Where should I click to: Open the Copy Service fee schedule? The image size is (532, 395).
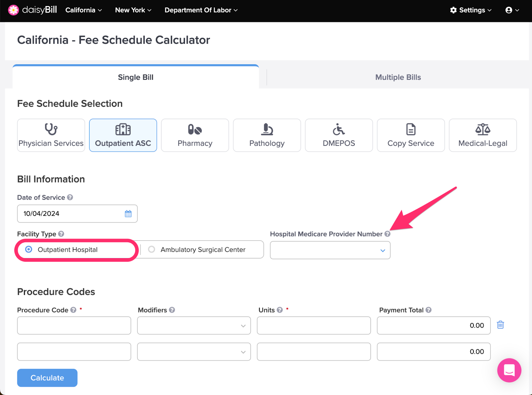click(x=411, y=135)
